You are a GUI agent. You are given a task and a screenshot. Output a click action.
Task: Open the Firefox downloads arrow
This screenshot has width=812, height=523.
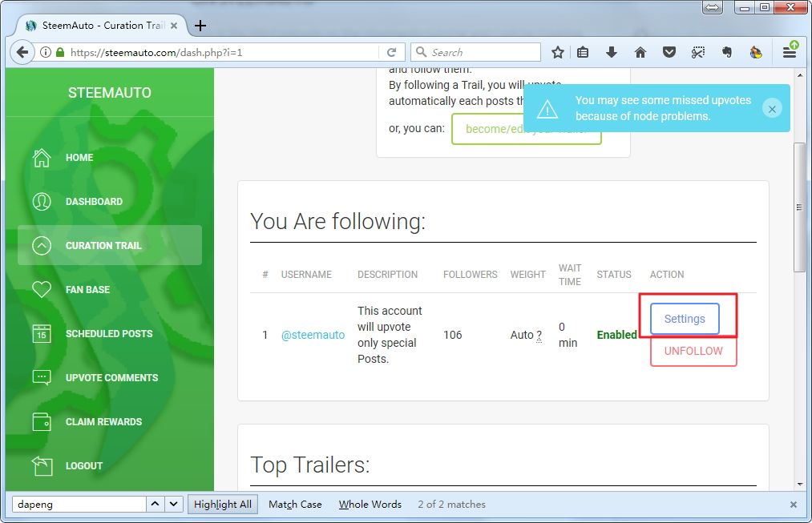tap(612, 52)
